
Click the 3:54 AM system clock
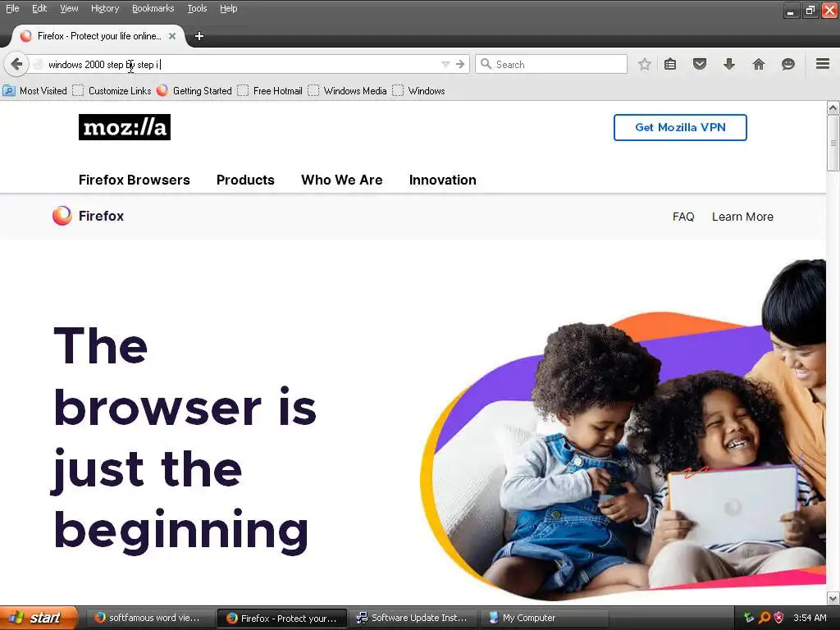(810, 618)
